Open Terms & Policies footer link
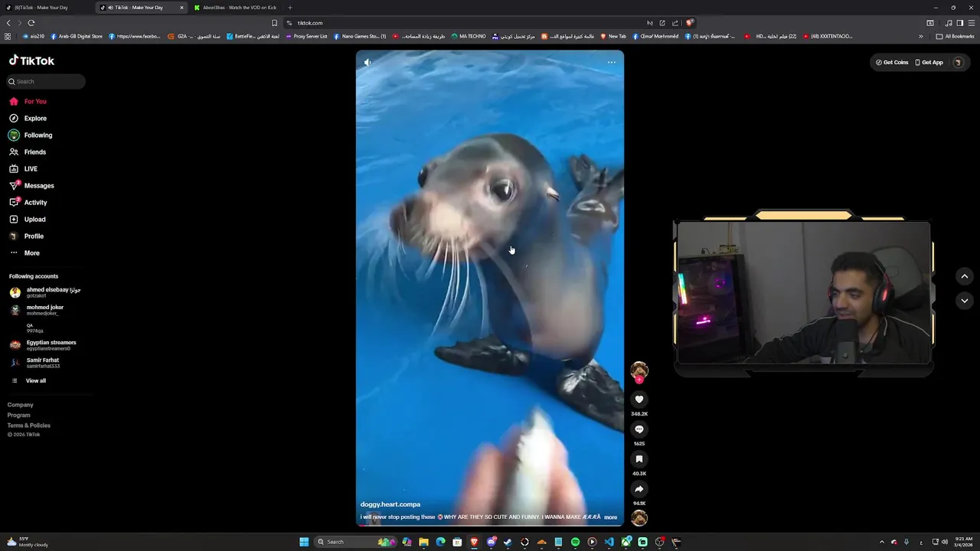This screenshot has width=980, height=551. [29, 425]
